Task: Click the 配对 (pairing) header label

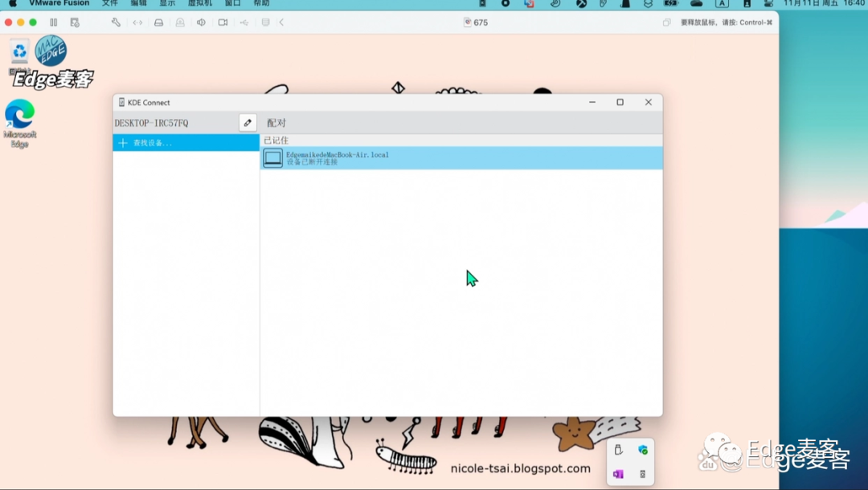Action: click(276, 123)
